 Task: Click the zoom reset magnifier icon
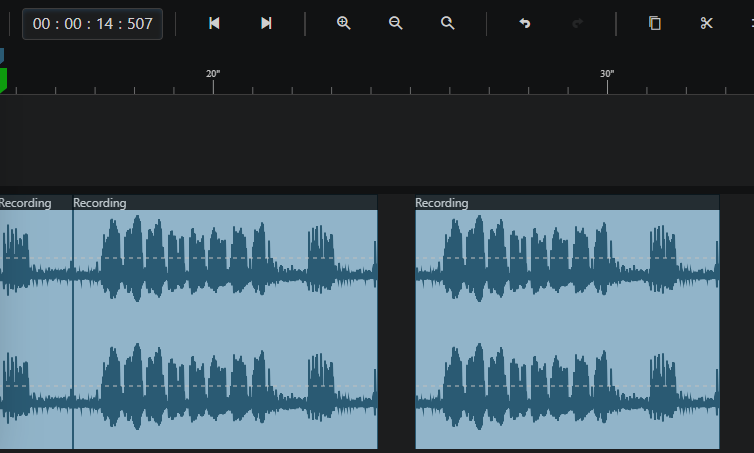tap(447, 23)
